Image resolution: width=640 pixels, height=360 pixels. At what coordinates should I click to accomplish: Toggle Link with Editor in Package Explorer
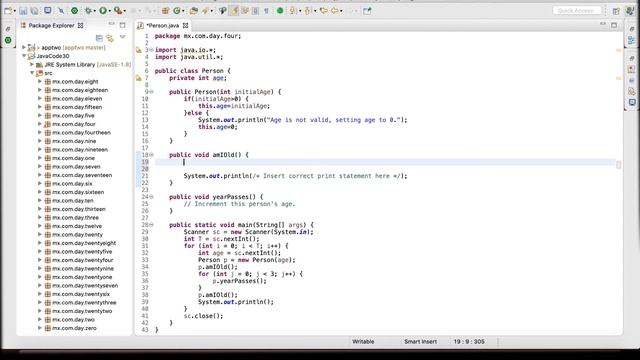[110, 38]
